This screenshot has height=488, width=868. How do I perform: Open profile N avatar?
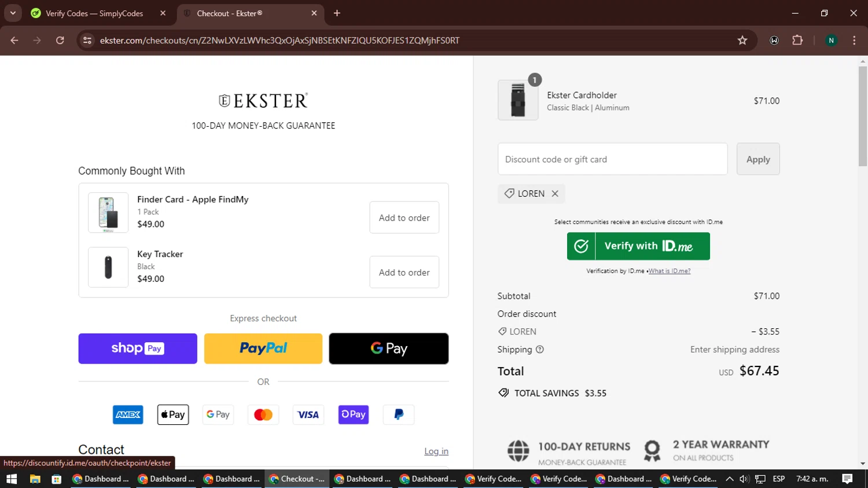[831, 41]
